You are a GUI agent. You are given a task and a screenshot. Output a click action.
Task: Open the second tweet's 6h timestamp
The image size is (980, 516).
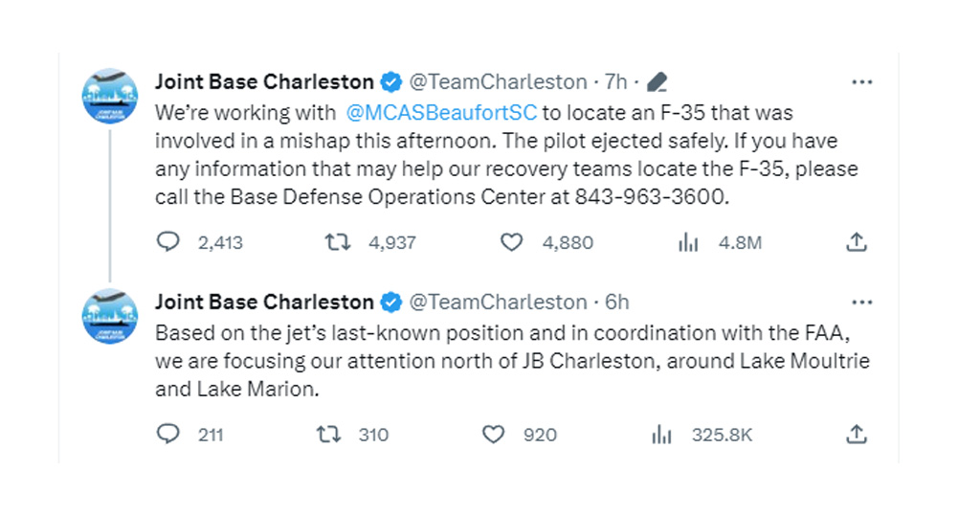tap(616, 303)
